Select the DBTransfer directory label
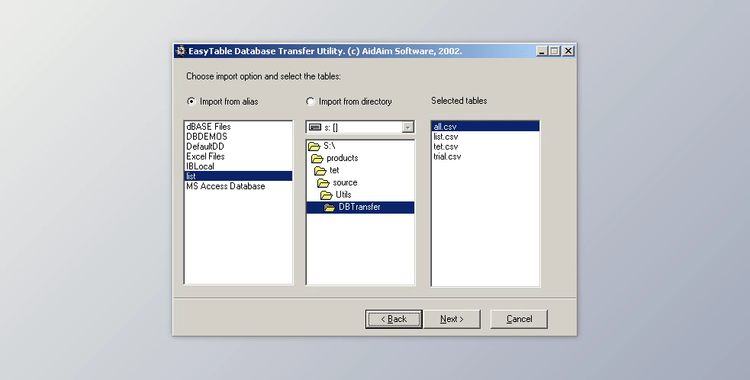The image size is (750, 380). [x=360, y=207]
